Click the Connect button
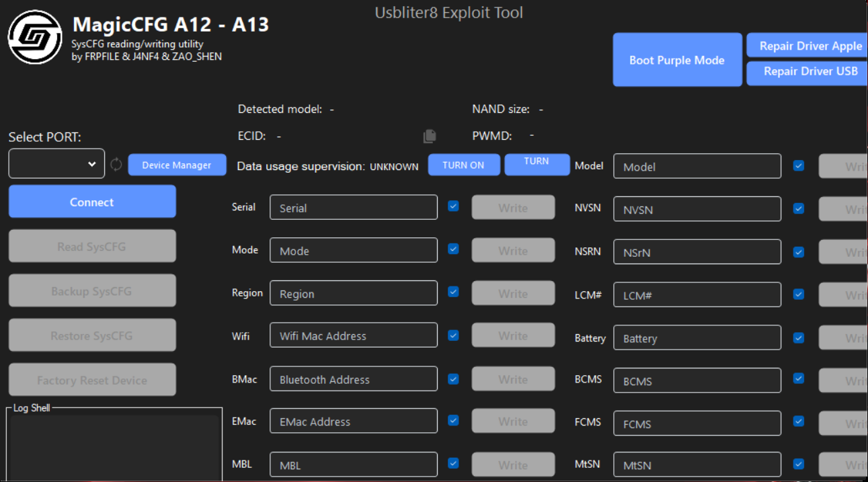 (x=92, y=202)
